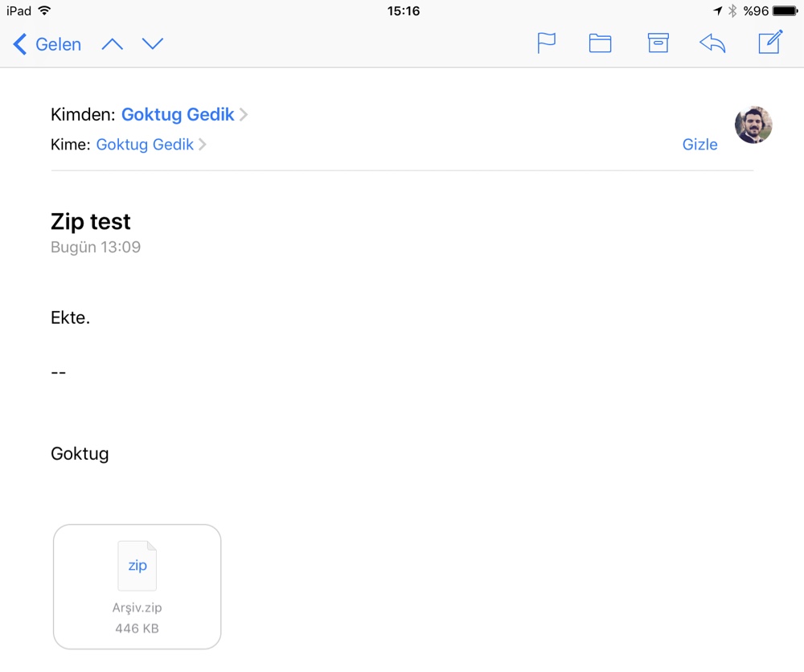Tap the reply arrow icon
The image size is (804, 672).
click(712, 43)
